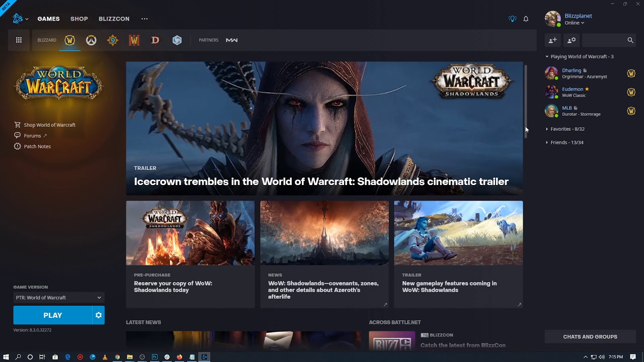Click the WoW icon beside MLB
Viewport: 644px width, 362px height.
(631, 111)
